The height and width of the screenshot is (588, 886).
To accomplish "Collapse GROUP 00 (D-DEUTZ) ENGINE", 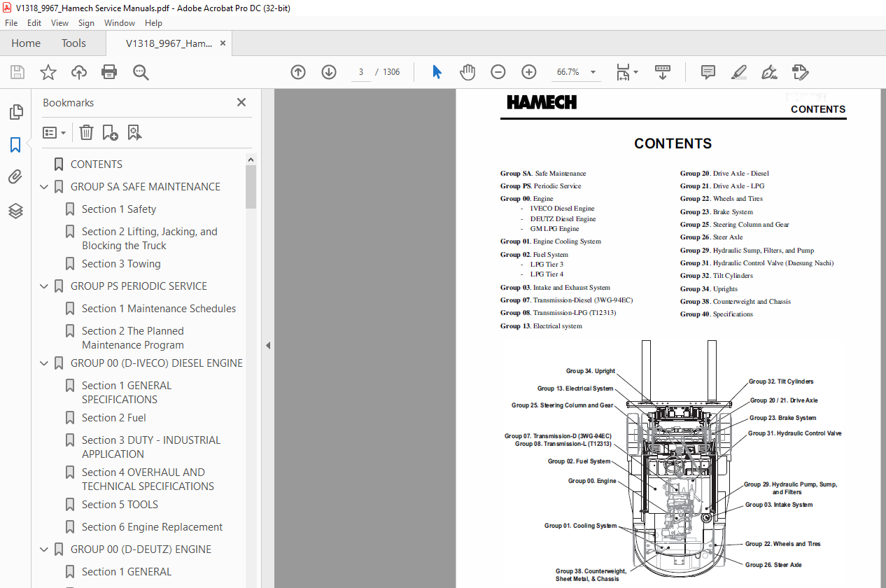I will [44, 549].
